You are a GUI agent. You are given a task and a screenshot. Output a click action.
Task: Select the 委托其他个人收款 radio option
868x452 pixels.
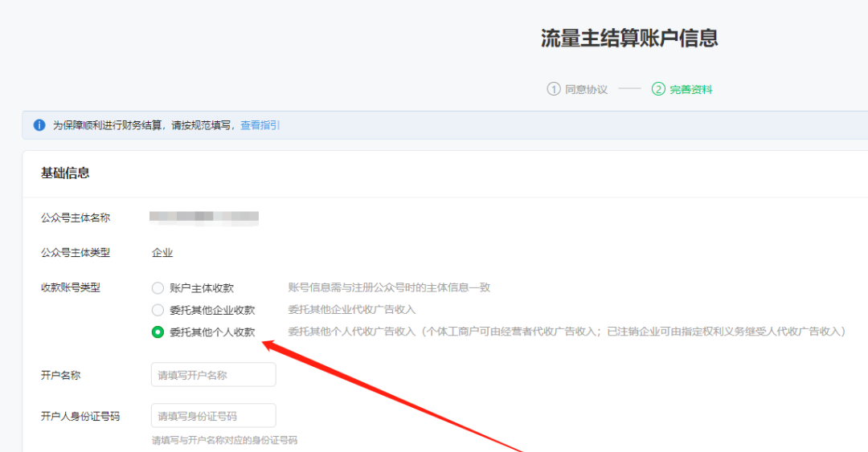point(158,332)
